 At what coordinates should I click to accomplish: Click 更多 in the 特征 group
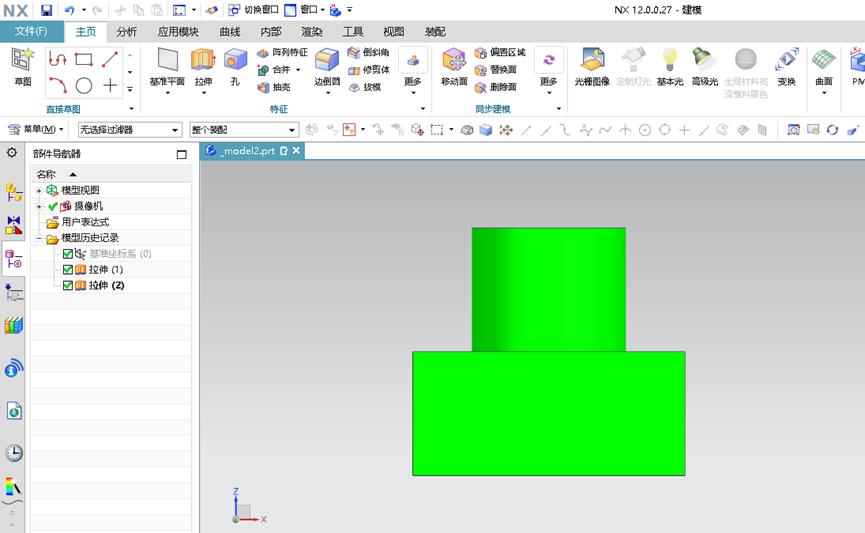[x=413, y=71]
